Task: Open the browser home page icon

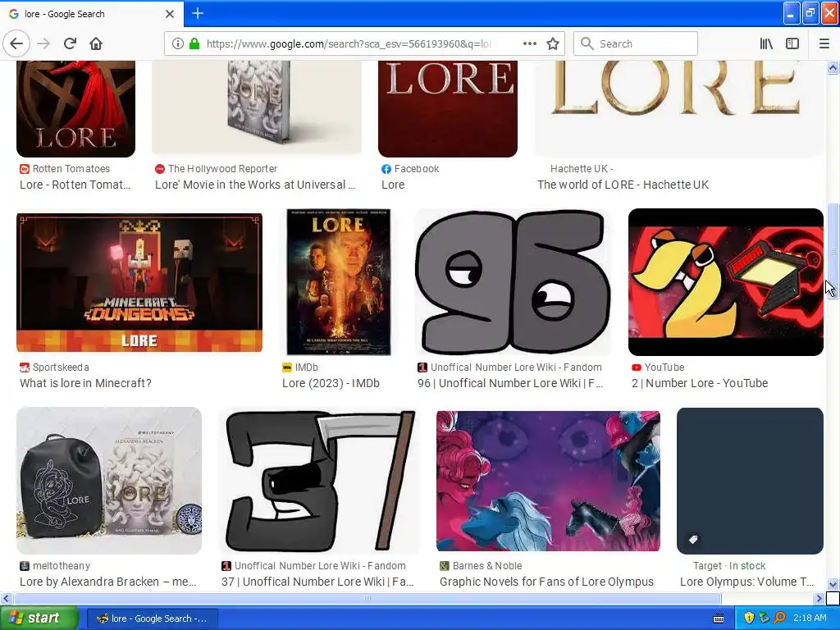Action: pyautogui.click(x=96, y=43)
